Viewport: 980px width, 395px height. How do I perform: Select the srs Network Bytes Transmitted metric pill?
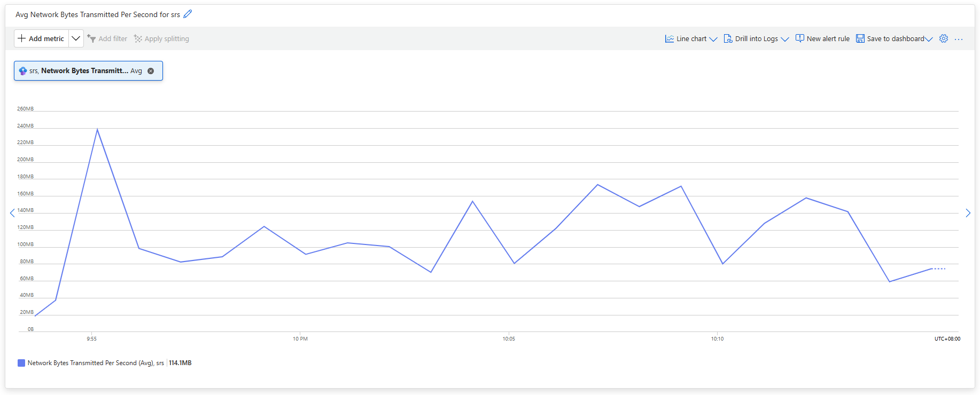88,71
